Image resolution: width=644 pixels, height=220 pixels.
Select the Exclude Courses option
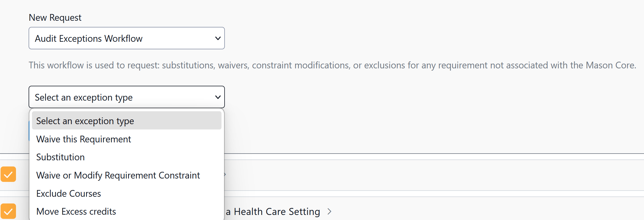pyautogui.click(x=69, y=194)
